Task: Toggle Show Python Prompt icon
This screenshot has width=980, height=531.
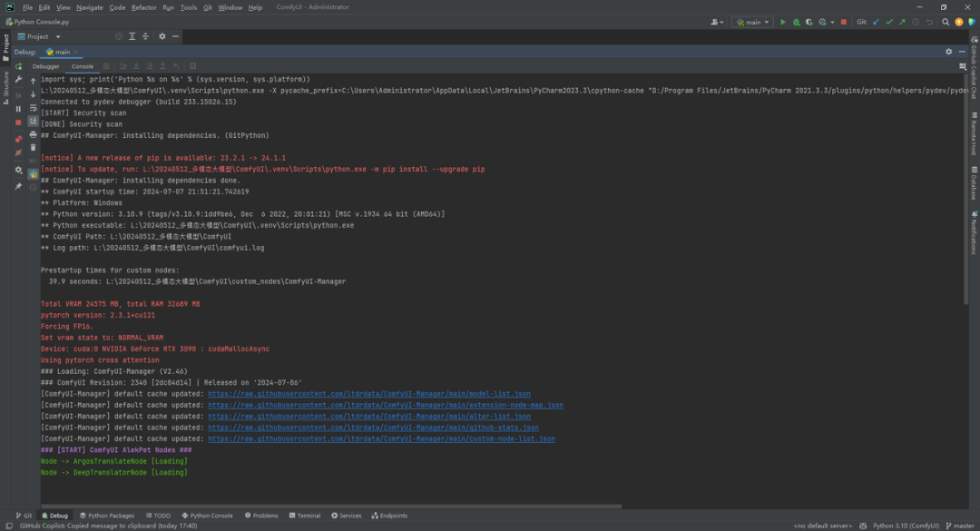Action: point(34,174)
